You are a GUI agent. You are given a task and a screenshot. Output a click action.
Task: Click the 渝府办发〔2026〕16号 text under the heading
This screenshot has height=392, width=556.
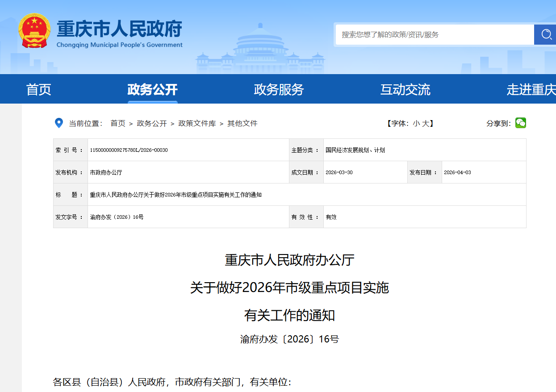289,339
